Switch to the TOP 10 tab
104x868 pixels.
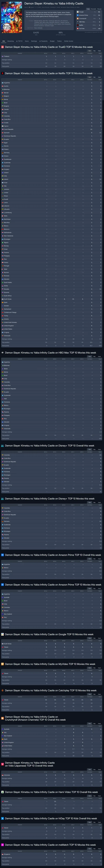coord(19,41)
